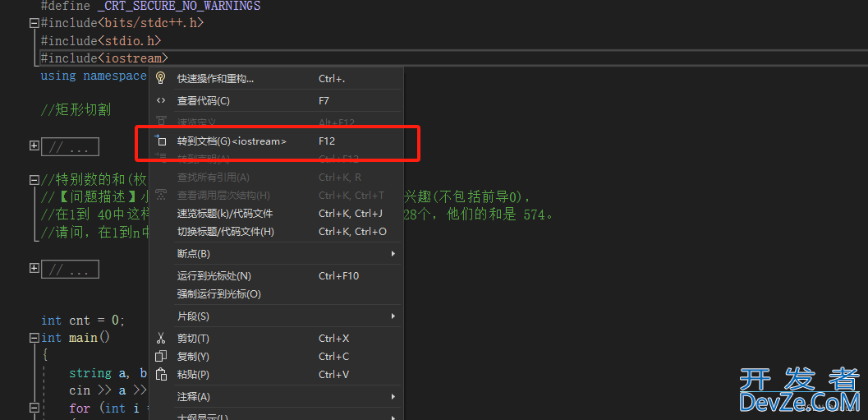Choose 剪切(T) from context menu
Viewport: 868px width, 420px height.
(x=277, y=339)
